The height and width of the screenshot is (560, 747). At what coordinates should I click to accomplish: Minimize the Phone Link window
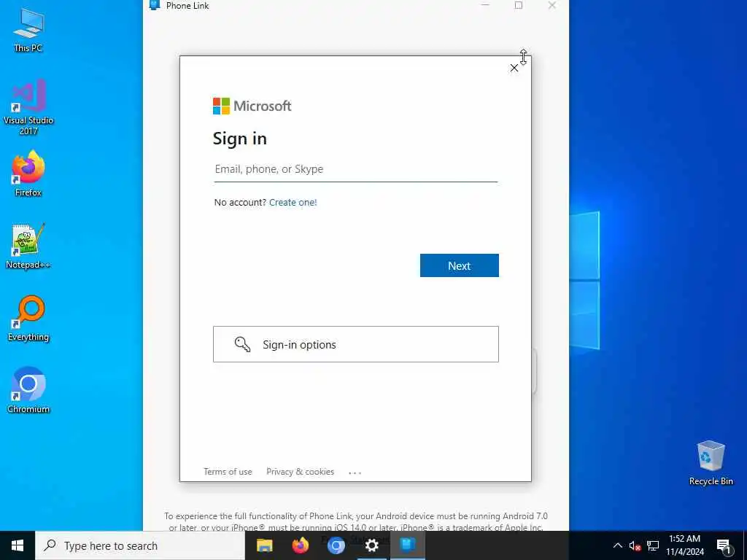pyautogui.click(x=485, y=5)
